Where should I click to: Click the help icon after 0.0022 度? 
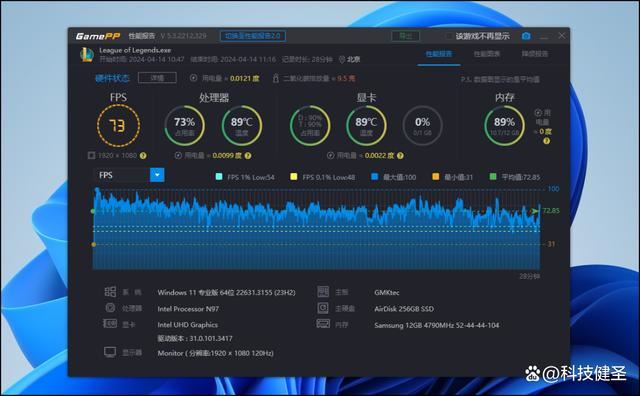400,156
